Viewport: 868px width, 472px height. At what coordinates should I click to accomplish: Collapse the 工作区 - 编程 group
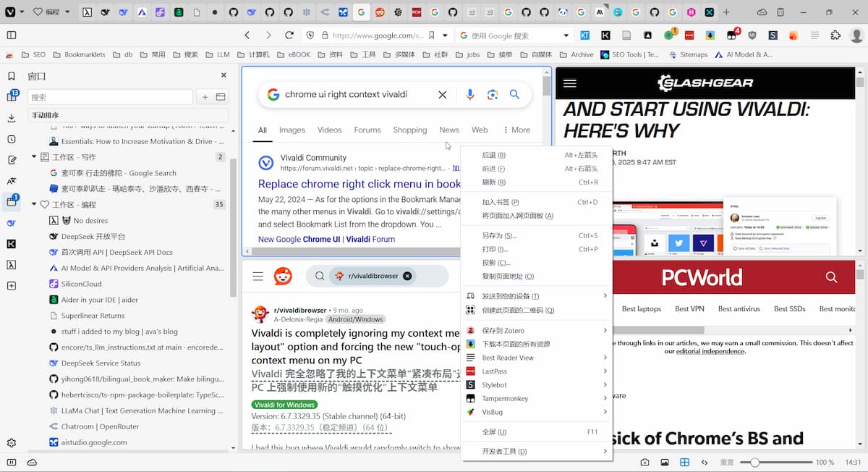click(33, 205)
